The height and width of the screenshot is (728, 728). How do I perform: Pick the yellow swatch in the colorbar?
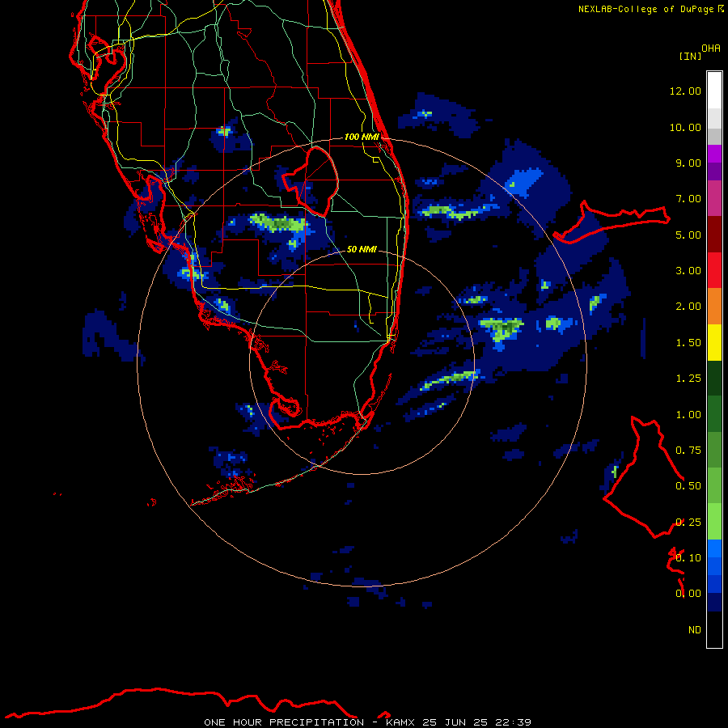click(714, 342)
